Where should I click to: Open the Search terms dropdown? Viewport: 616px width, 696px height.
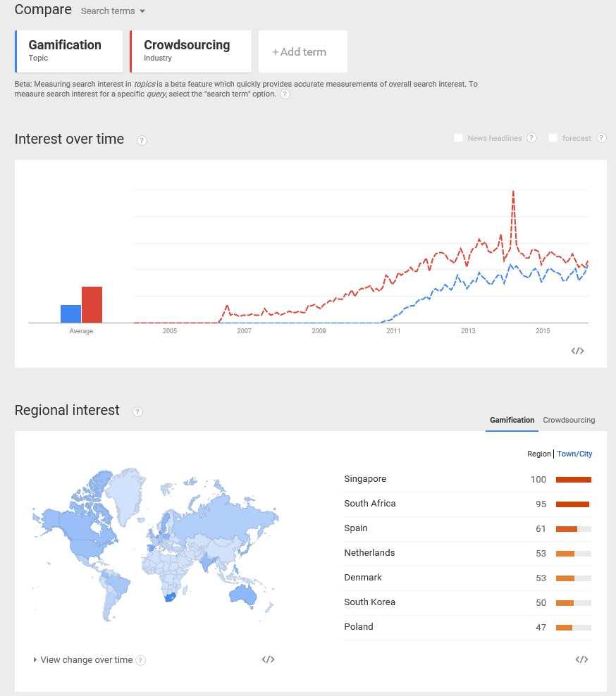[113, 11]
